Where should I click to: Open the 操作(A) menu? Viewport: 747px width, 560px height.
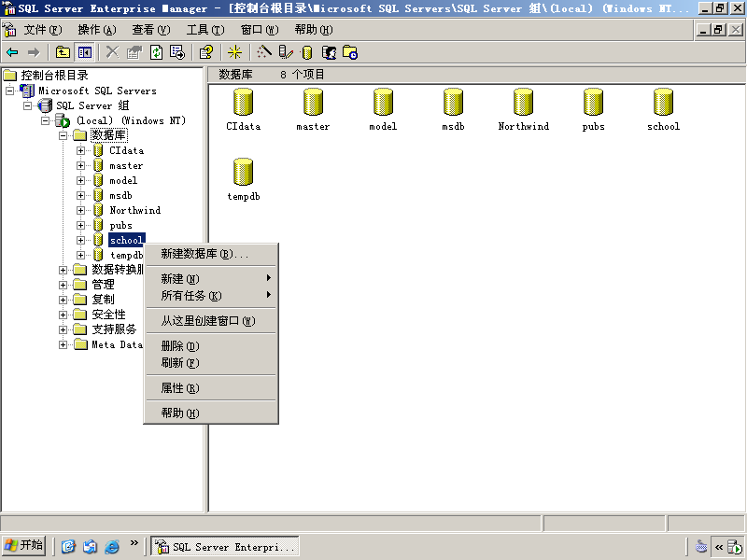click(x=97, y=30)
